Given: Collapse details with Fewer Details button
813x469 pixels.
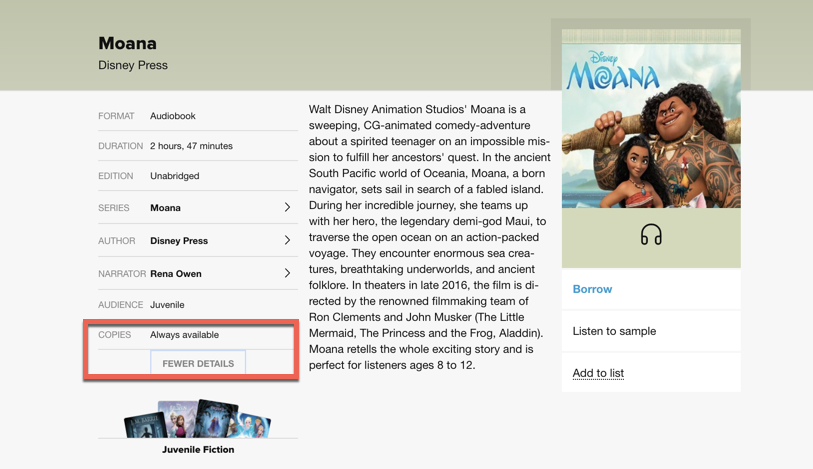Looking at the screenshot, I should coord(198,363).
